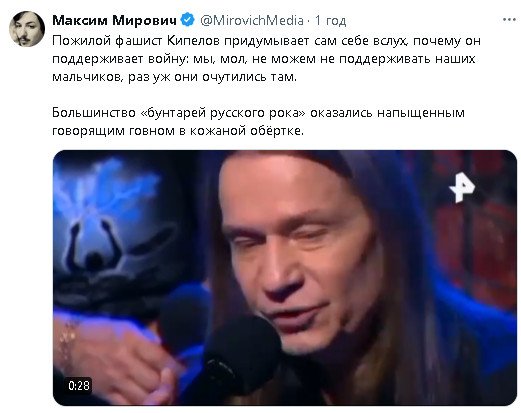Open the @MirovichMedia handle link
Image resolution: width=521 pixels, height=413 pixels.
[252, 20]
